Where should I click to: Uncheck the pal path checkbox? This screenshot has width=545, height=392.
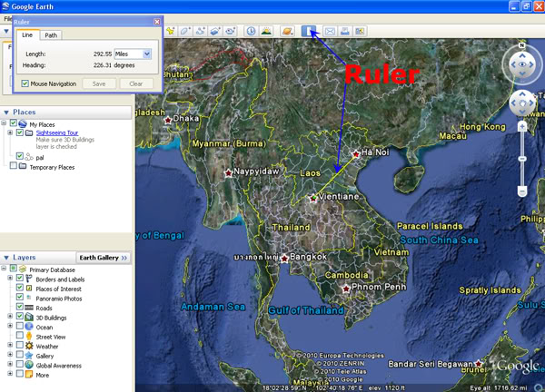[20, 156]
